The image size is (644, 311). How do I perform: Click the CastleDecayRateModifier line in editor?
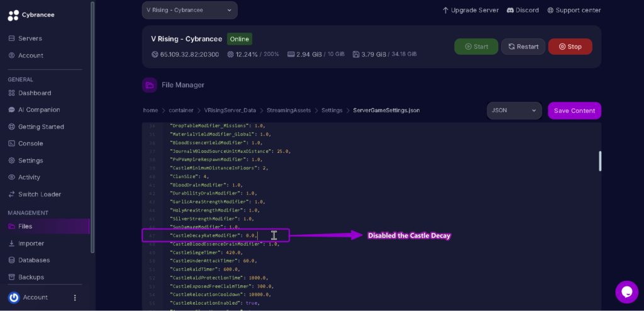pyautogui.click(x=214, y=235)
